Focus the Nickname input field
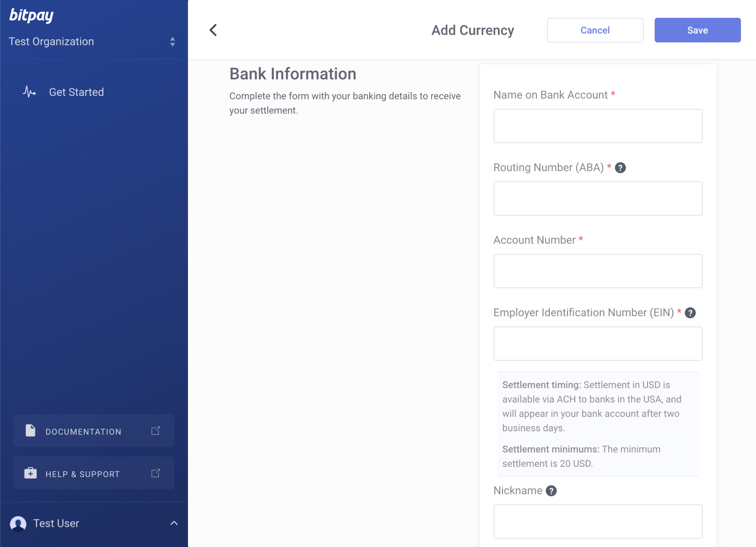Image resolution: width=756 pixels, height=547 pixels. 598,522
